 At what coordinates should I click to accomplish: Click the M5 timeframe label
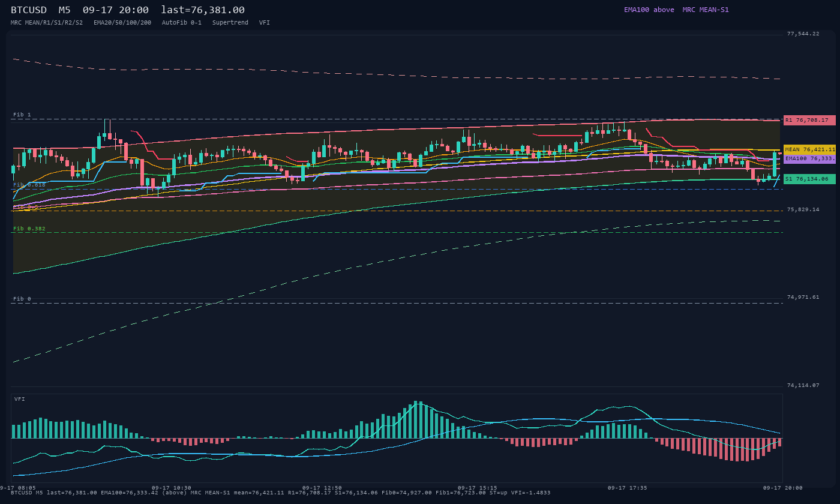pyautogui.click(x=65, y=10)
